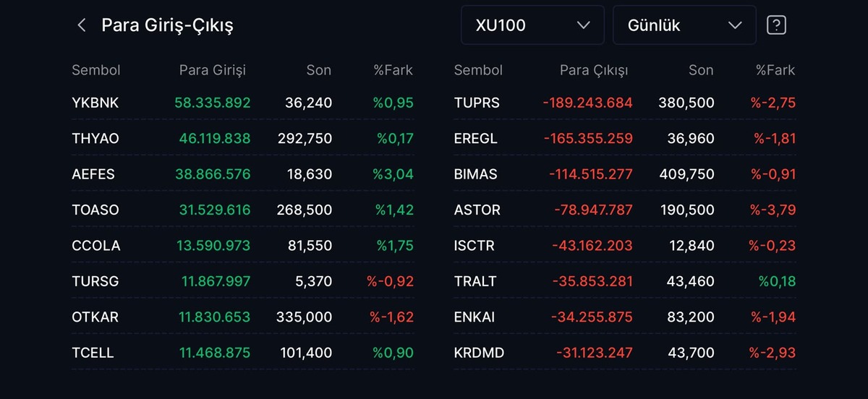
Task: Open the TRALT symbol row
Action: 625,281
